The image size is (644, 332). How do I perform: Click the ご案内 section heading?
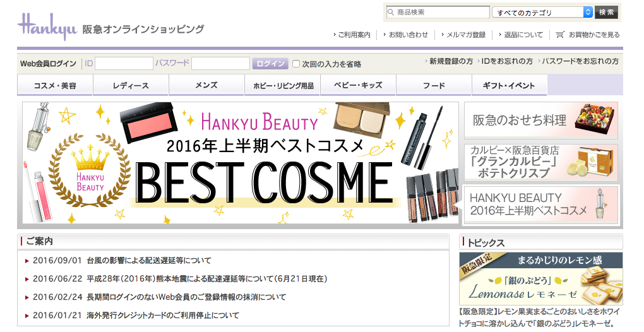(40, 241)
